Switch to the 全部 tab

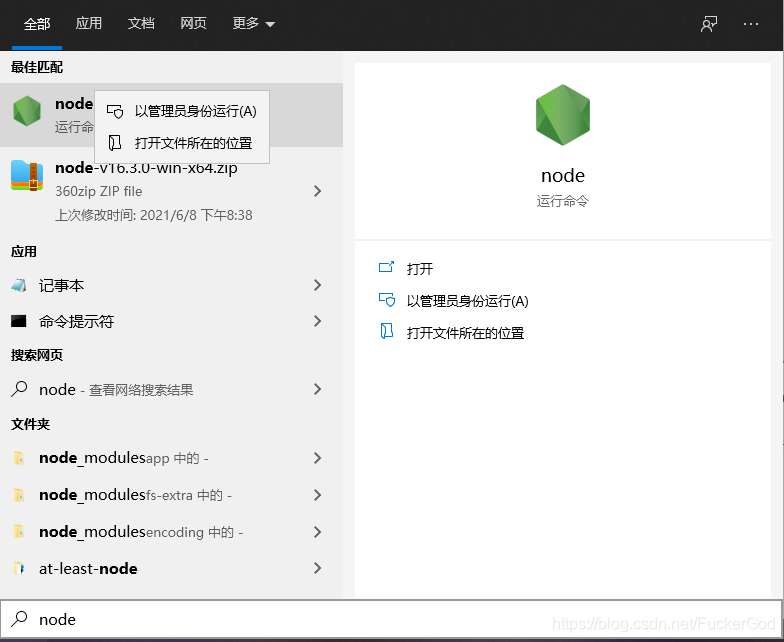pyautogui.click(x=37, y=24)
